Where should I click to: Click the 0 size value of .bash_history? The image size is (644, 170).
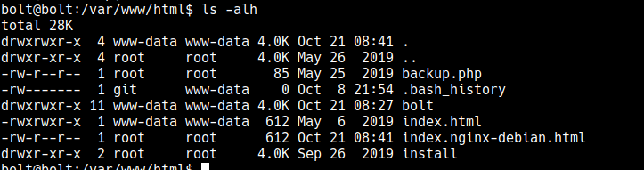tap(285, 90)
